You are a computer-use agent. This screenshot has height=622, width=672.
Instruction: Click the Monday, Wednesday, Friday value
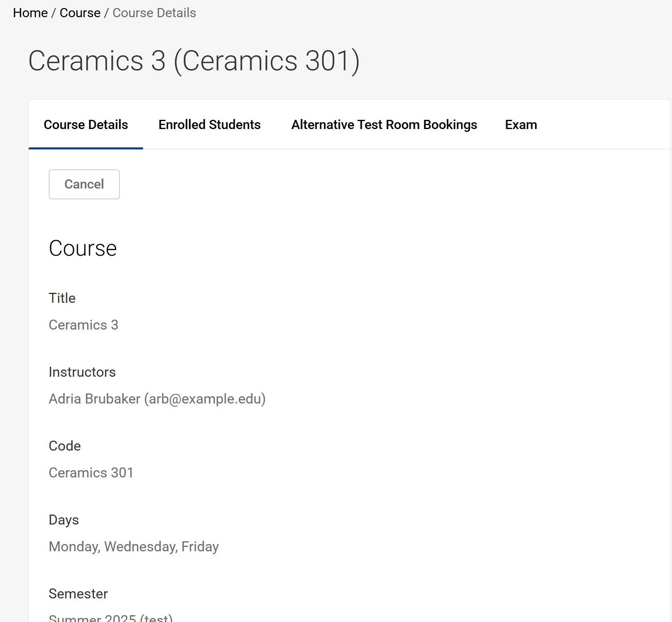(133, 546)
